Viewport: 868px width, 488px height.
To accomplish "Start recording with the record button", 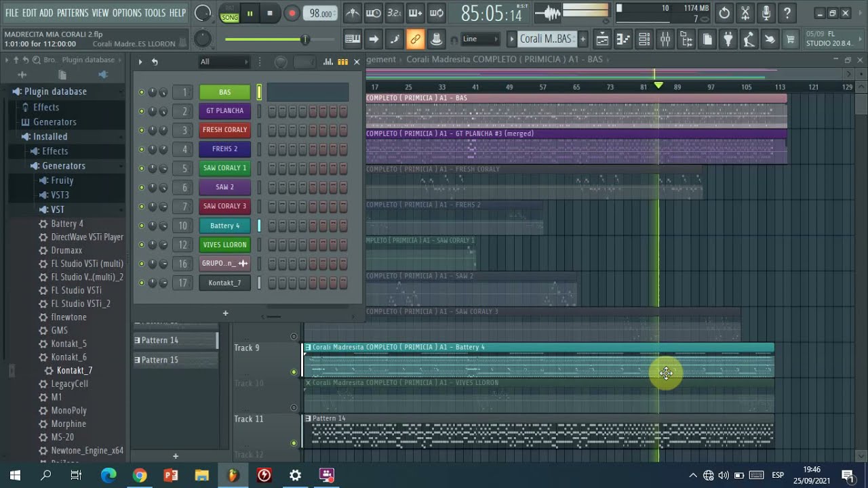I will tap(292, 13).
